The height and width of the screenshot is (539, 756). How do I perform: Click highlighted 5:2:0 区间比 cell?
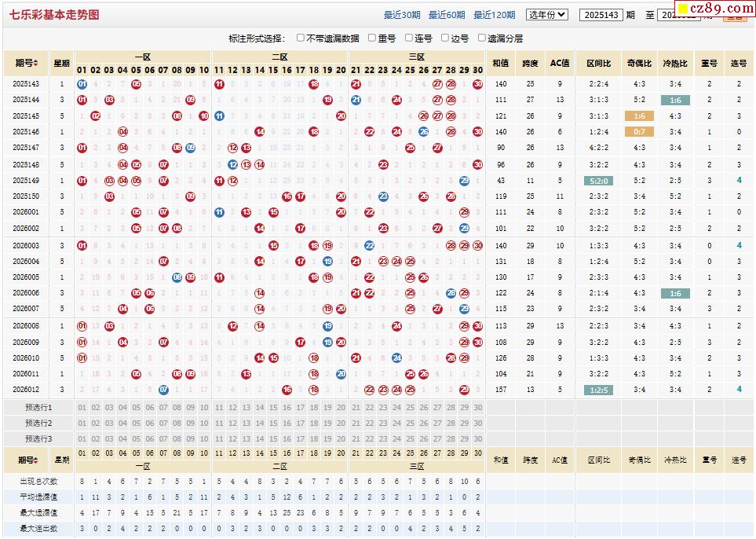[597, 180]
